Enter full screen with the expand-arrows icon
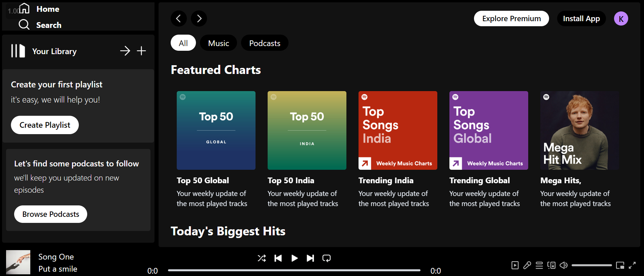The image size is (644, 276). coord(632,265)
